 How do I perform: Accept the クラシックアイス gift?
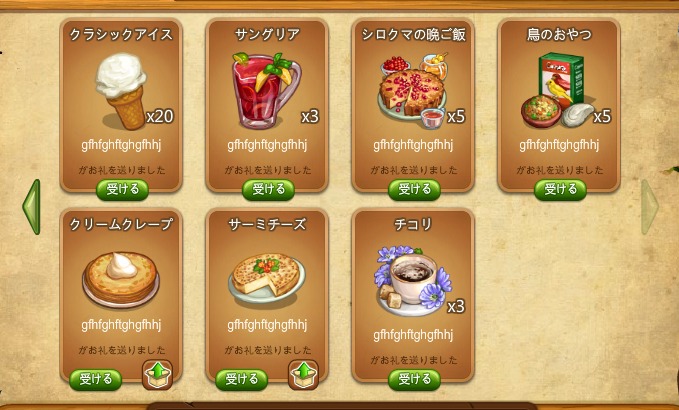[x=123, y=190]
